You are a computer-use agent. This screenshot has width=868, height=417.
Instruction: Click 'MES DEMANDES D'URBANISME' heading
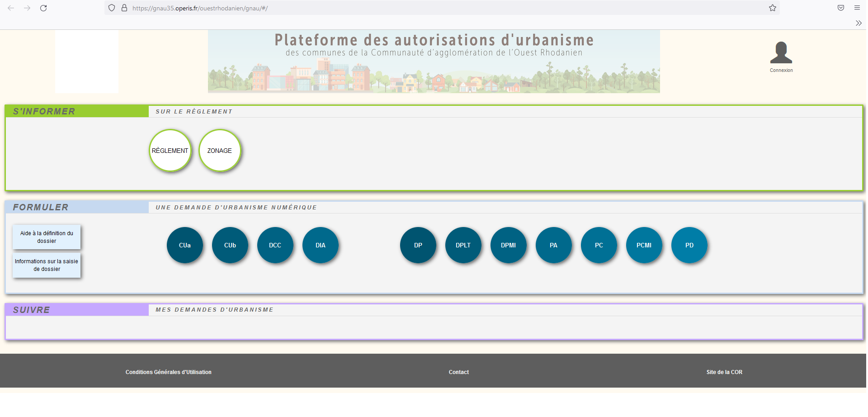[214, 310]
